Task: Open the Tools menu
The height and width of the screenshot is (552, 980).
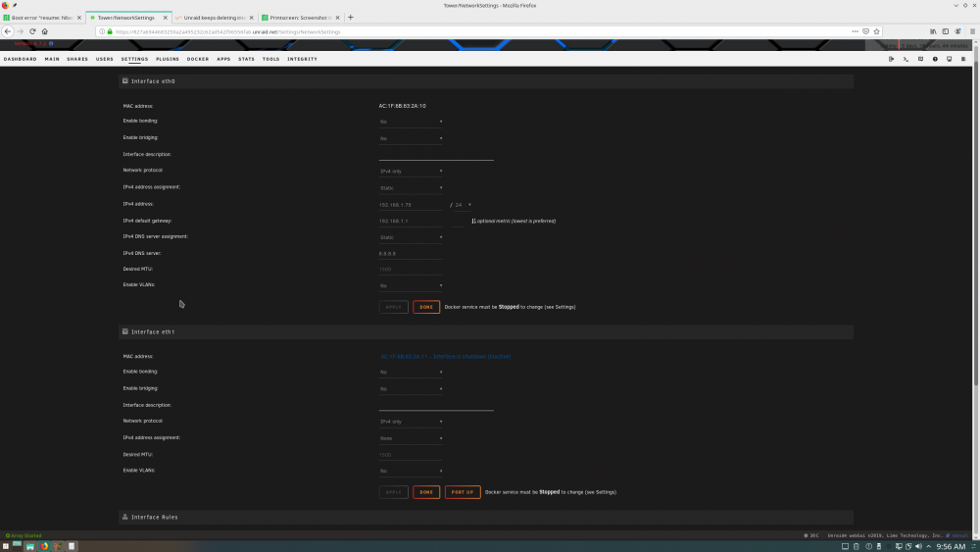Action: coord(270,59)
